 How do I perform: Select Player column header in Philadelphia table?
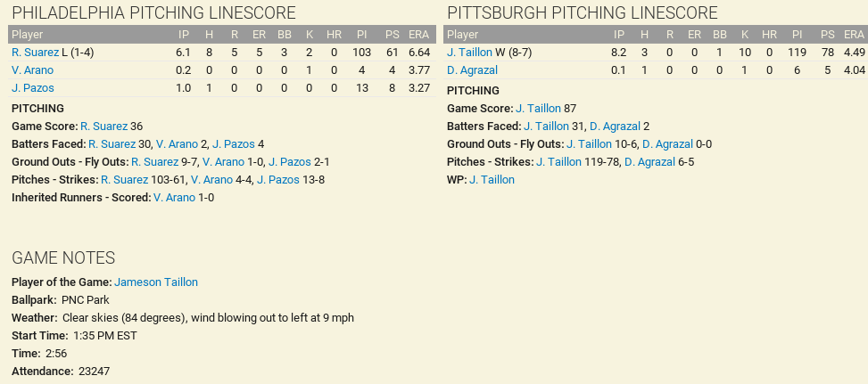28,35
